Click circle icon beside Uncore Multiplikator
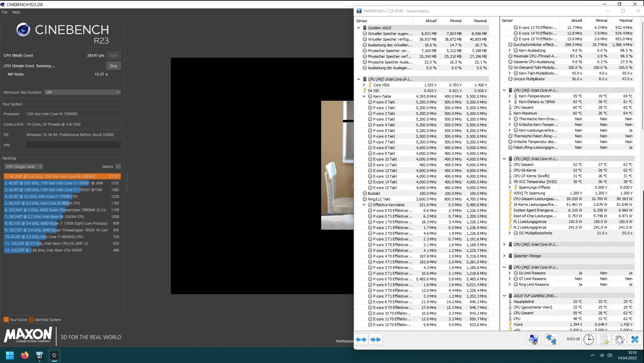The height and width of the screenshot is (363, 644). click(x=510, y=79)
